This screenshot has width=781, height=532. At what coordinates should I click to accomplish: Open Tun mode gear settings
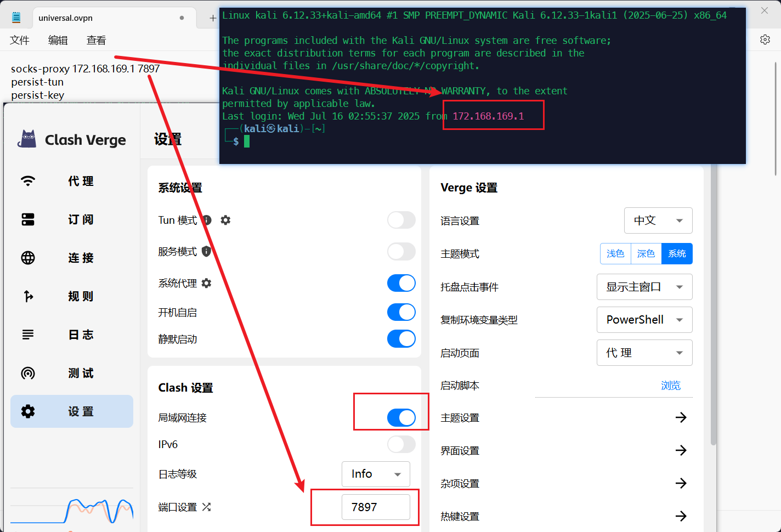[225, 220]
